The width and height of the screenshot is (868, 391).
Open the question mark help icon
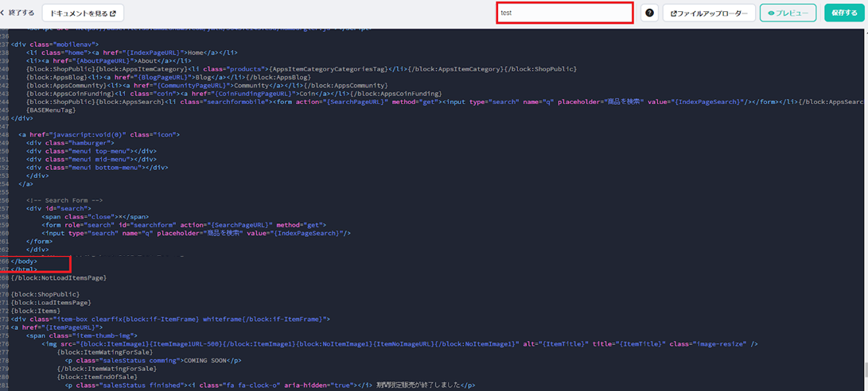click(648, 13)
